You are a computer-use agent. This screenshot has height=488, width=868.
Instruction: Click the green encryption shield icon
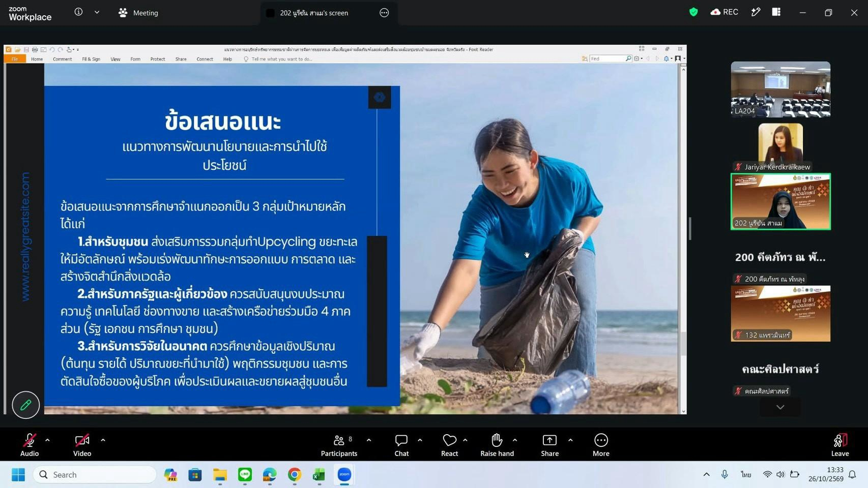pos(693,12)
